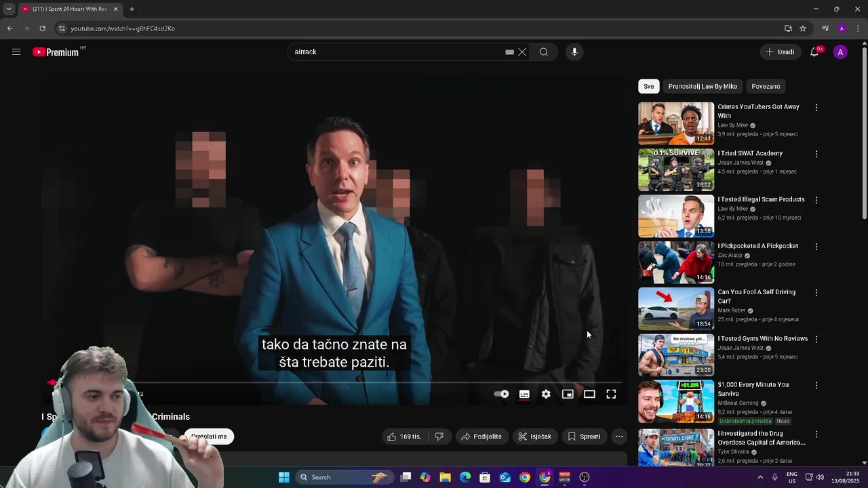The width and height of the screenshot is (868, 488).
Task: Open the on-screen keyboard icon in search box
Action: click(509, 52)
